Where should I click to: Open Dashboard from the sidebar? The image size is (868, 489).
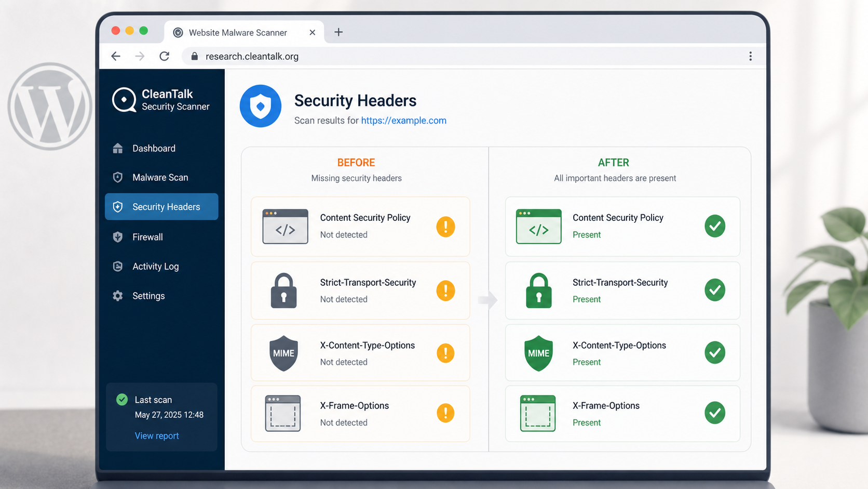(x=161, y=149)
